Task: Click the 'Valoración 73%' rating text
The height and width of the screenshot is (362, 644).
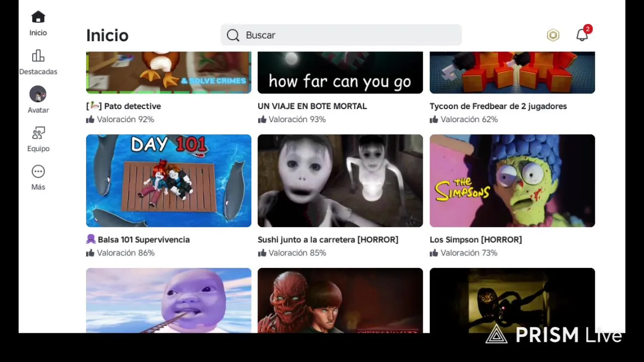Action: tap(469, 253)
